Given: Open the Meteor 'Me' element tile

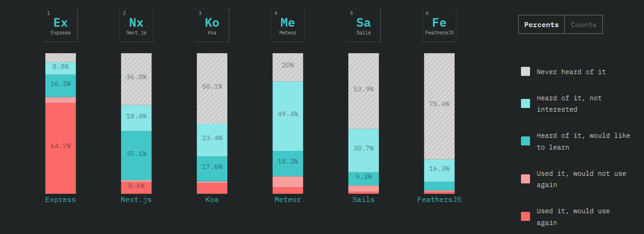Looking at the screenshot, I should (x=288, y=25).
